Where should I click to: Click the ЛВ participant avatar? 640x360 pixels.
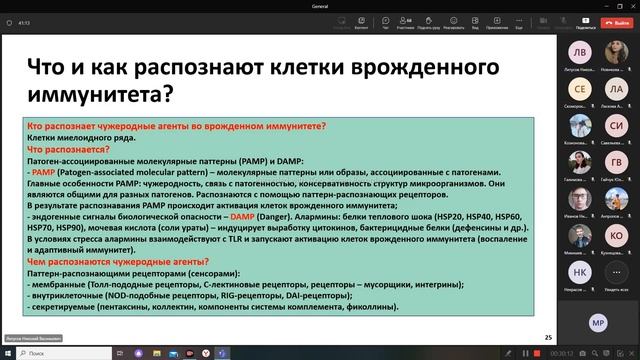tap(580, 52)
